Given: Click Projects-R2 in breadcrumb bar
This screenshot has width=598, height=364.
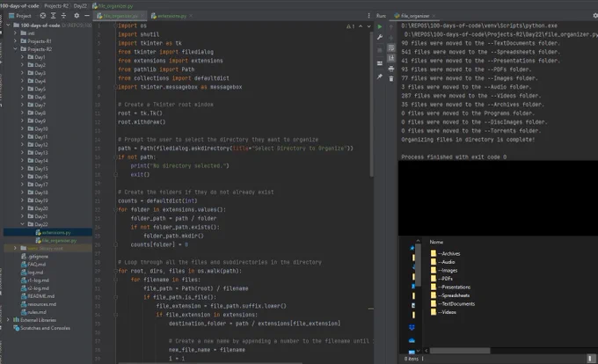Looking at the screenshot, I should (x=56, y=6).
